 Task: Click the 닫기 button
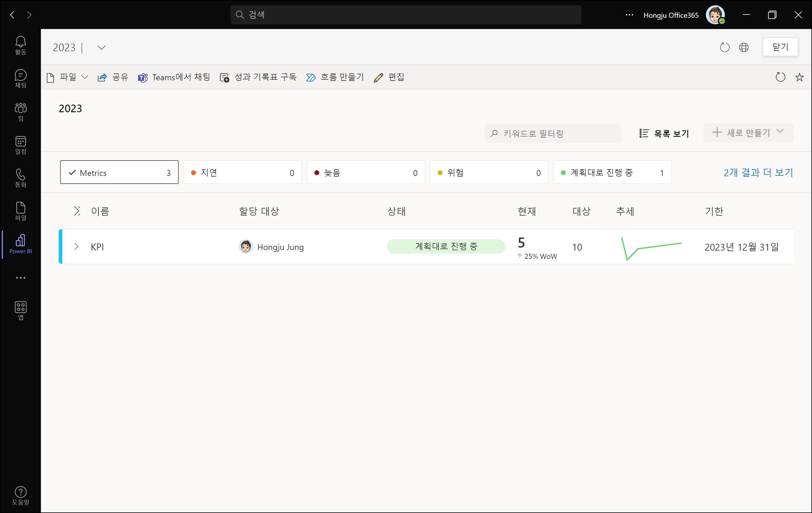[x=780, y=47]
